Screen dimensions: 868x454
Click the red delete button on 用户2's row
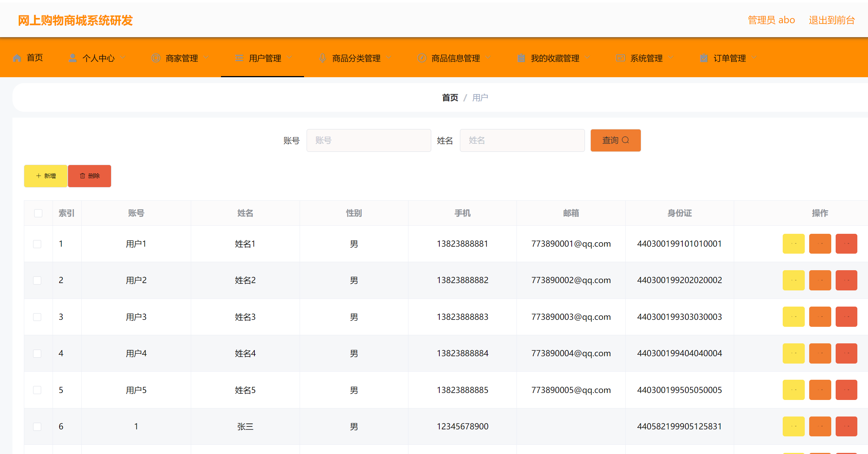tap(846, 280)
